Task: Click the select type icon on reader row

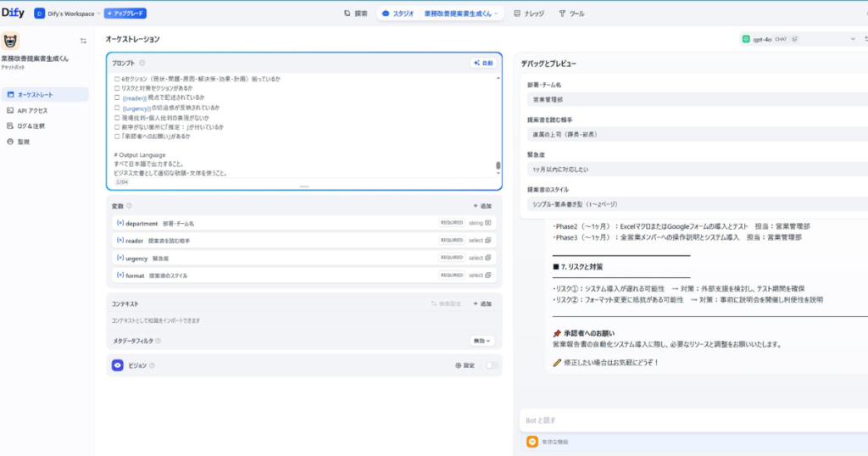Action: point(488,240)
